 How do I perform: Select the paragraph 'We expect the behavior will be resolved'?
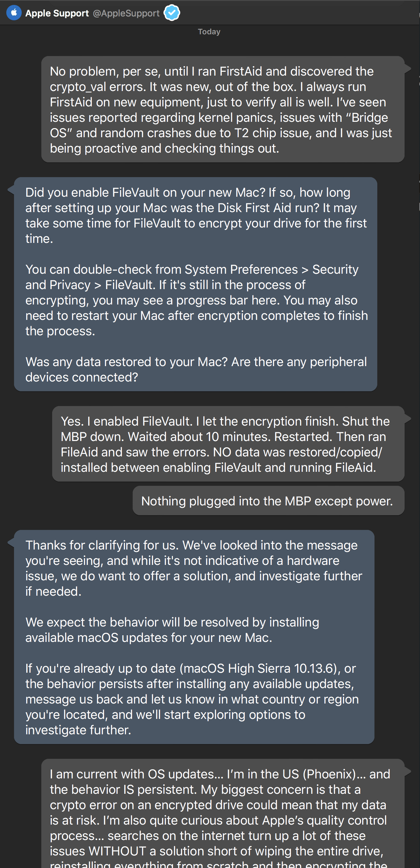point(172,630)
